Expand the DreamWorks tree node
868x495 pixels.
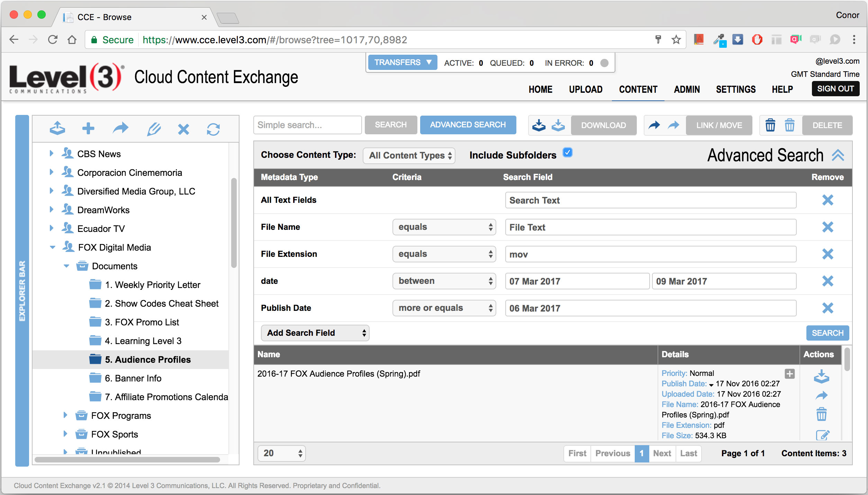pyautogui.click(x=51, y=209)
